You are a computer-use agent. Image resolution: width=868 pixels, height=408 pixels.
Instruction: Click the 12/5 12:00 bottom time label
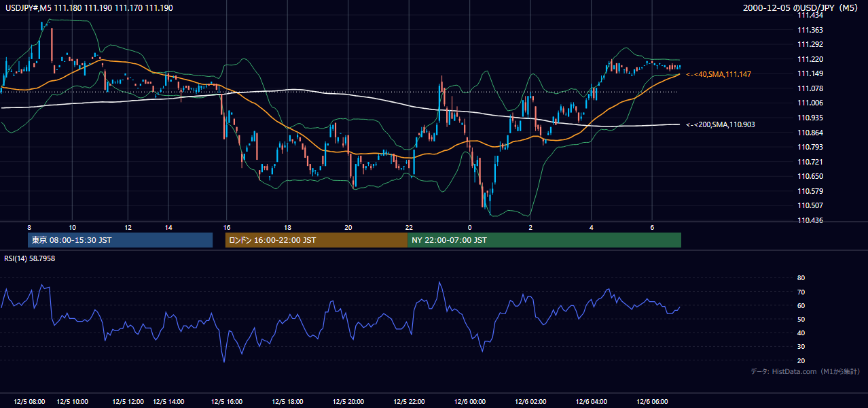click(x=128, y=402)
